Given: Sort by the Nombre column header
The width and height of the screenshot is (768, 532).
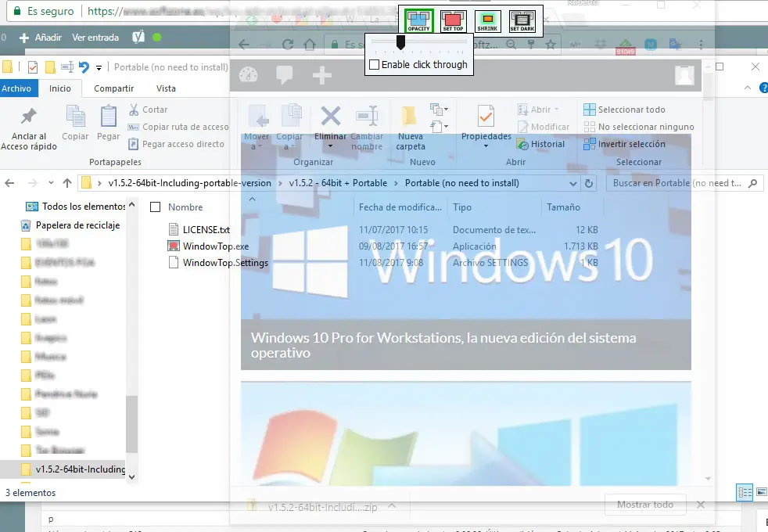Looking at the screenshot, I should pos(185,207).
